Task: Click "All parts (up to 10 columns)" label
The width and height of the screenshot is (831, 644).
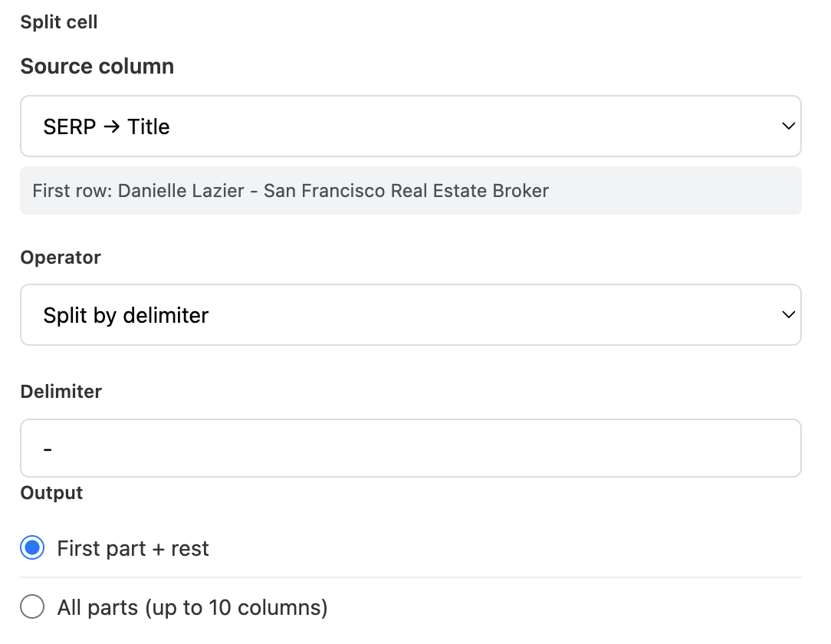Action: (x=192, y=607)
